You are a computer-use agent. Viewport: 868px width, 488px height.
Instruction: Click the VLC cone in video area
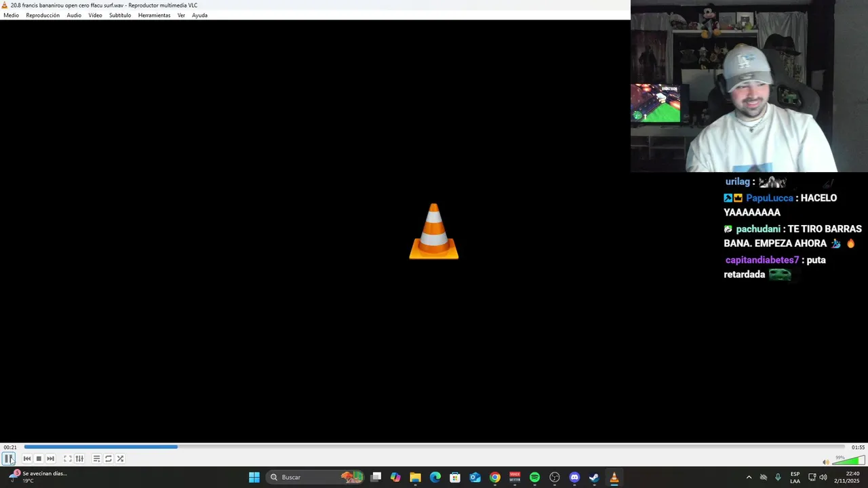coord(434,231)
